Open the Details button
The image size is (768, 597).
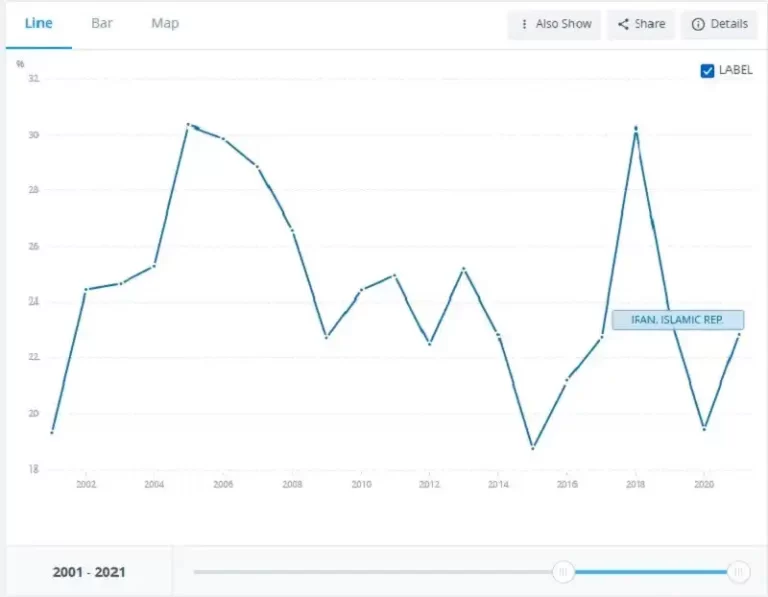[729, 24]
